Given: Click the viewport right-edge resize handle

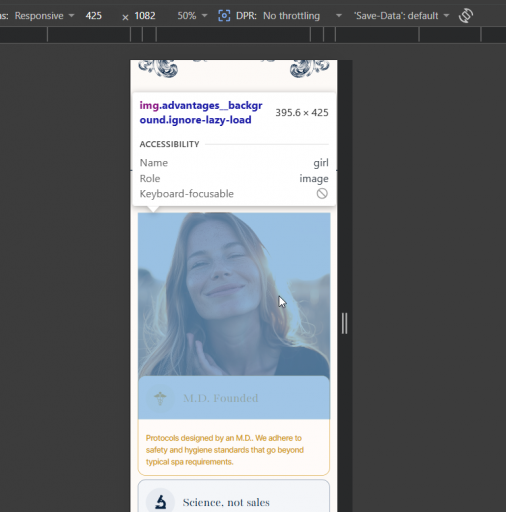Looking at the screenshot, I should (x=344, y=323).
